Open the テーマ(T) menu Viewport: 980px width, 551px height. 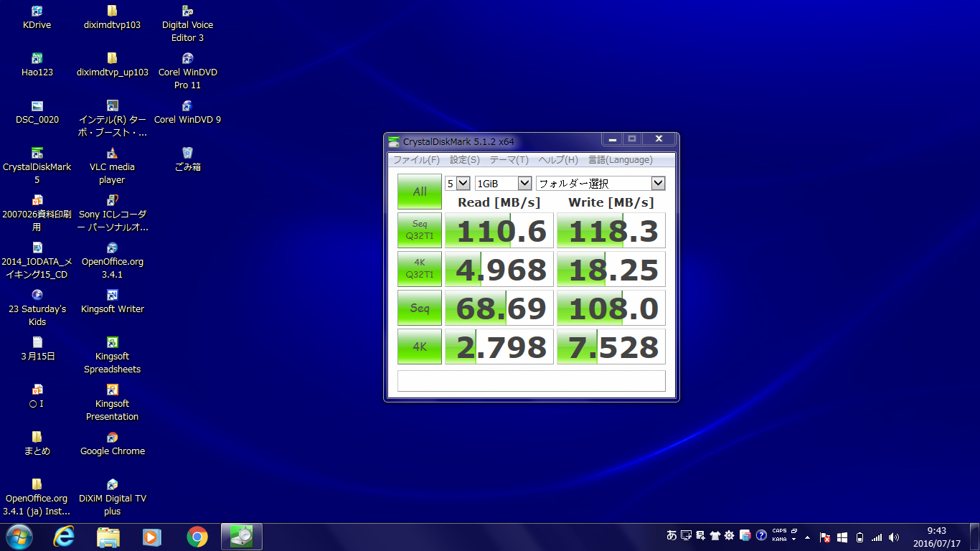509,160
